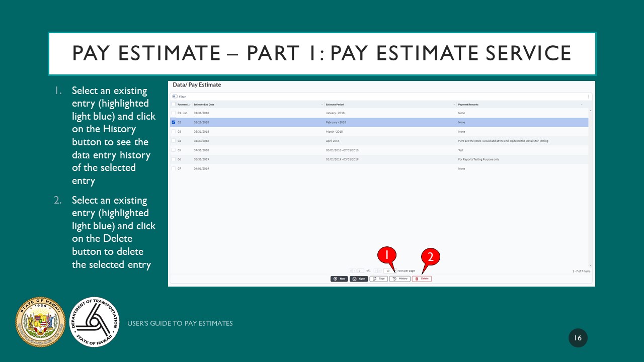The height and width of the screenshot is (362, 644).
Task: Check the box for payment 01 - Jan
Action: tap(174, 113)
